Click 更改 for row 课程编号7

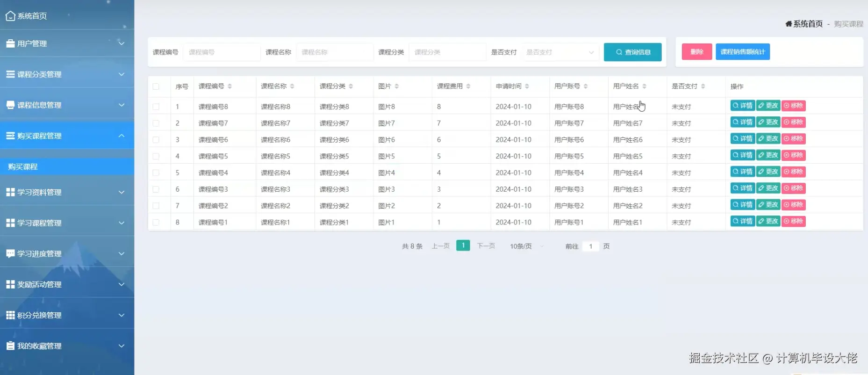point(768,122)
